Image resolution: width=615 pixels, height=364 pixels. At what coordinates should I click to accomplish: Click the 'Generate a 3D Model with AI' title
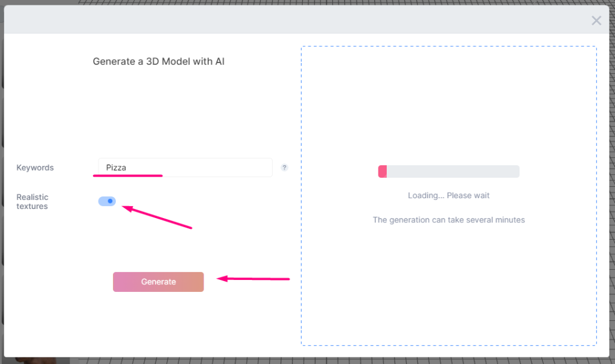coord(158,61)
